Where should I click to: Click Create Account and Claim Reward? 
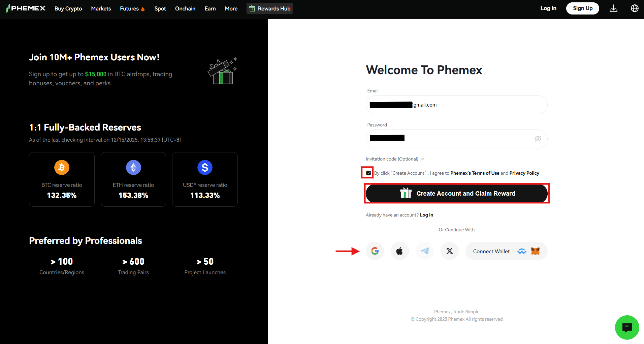click(456, 193)
